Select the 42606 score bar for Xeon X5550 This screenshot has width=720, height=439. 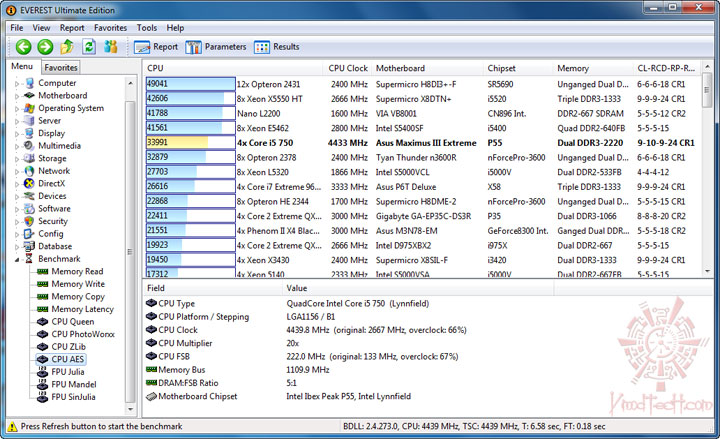point(191,98)
